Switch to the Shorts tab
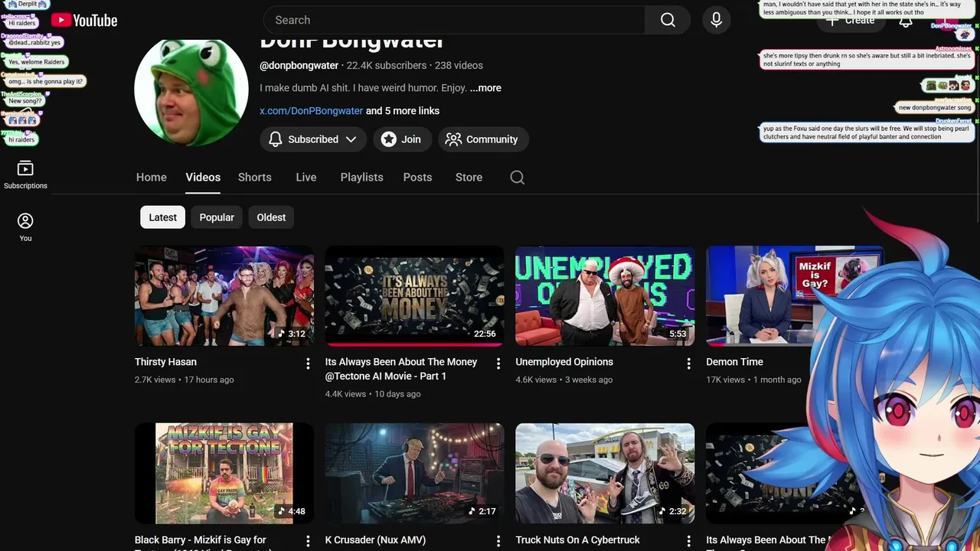The width and height of the screenshot is (980, 551). coord(255,177)
